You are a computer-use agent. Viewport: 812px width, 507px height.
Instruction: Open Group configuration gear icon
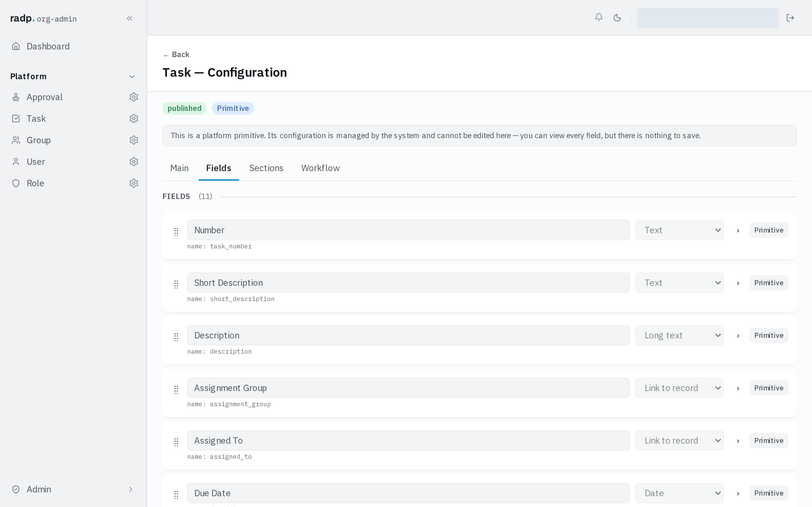click(x=134, y=140)
